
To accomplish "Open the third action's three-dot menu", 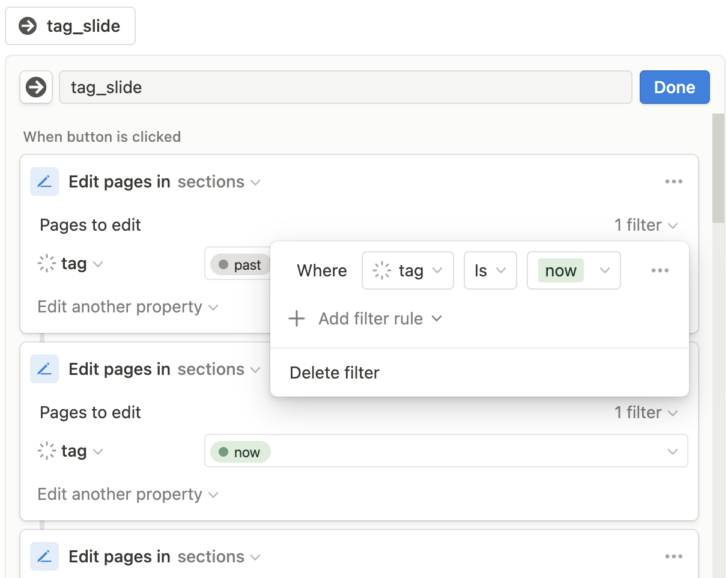I will click(673, 556).
